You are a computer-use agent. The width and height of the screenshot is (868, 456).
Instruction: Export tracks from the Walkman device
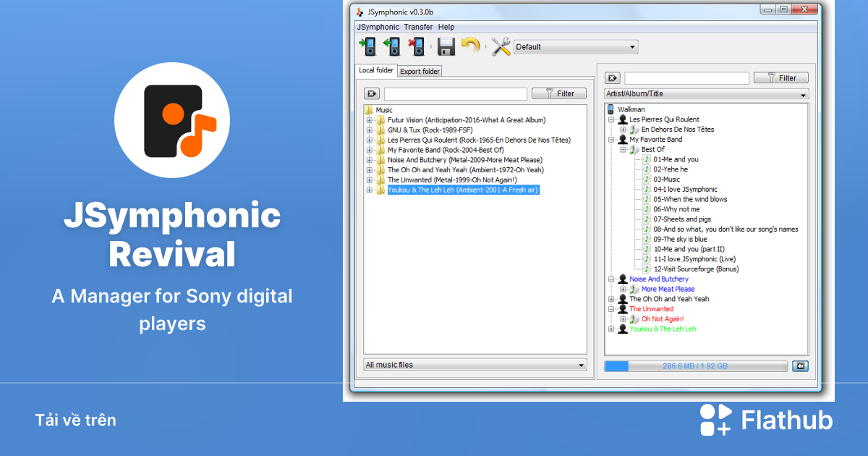391,46
